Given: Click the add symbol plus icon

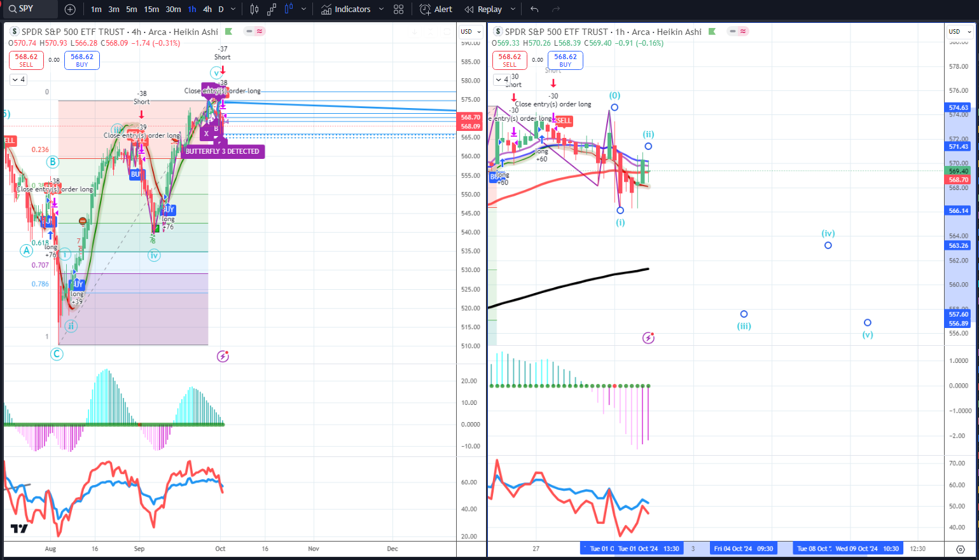Looking at the screenshot, I should click(70, 10).
